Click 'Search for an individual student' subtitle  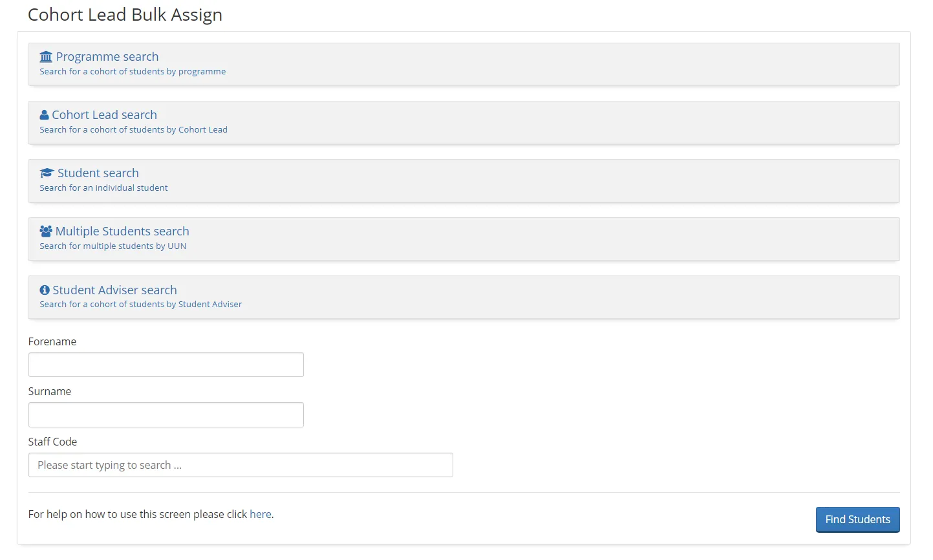coord(103,188)
